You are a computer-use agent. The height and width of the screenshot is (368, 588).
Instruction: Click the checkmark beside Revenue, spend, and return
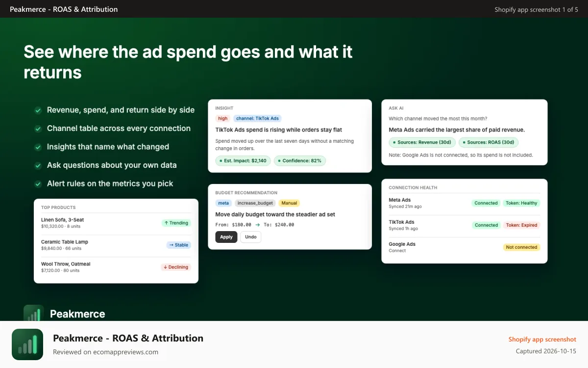pos(38,110)
